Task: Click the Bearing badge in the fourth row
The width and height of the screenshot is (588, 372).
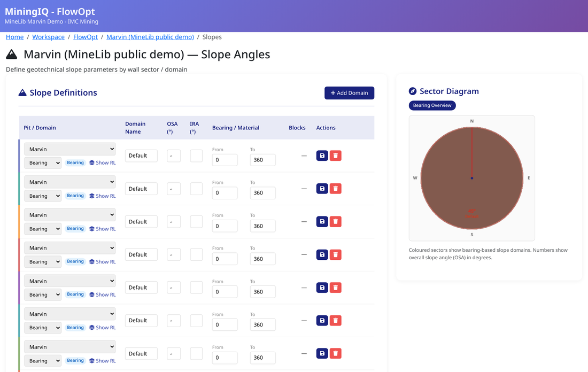Action: click(x=75, y=262)
